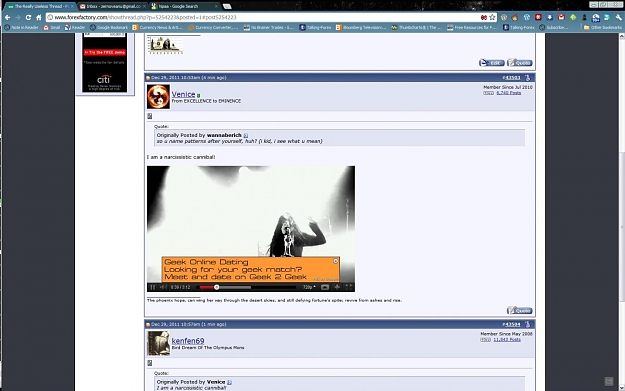Quote Venice's narcissistic cannibal post

[x=520, y=310]
